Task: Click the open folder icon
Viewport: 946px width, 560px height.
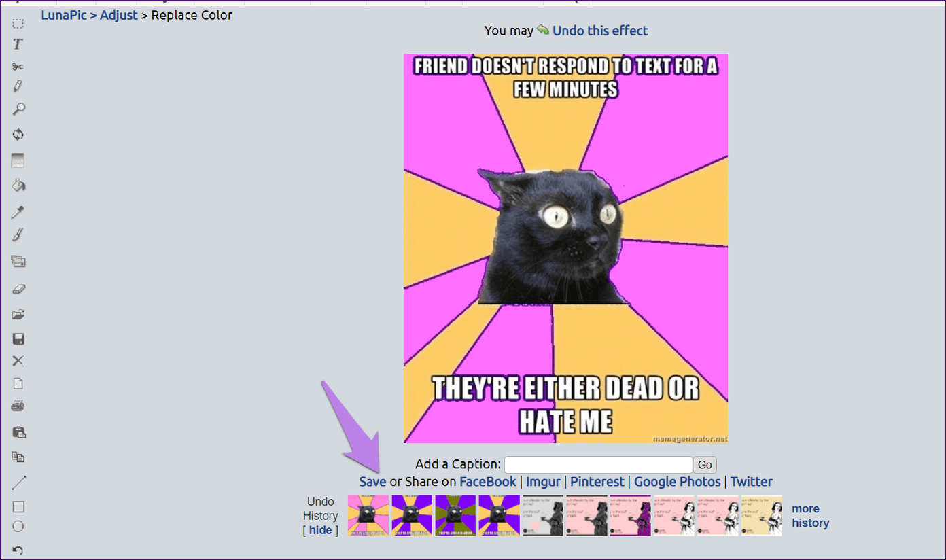Action: pyautogui.click(x=18, y=314)
